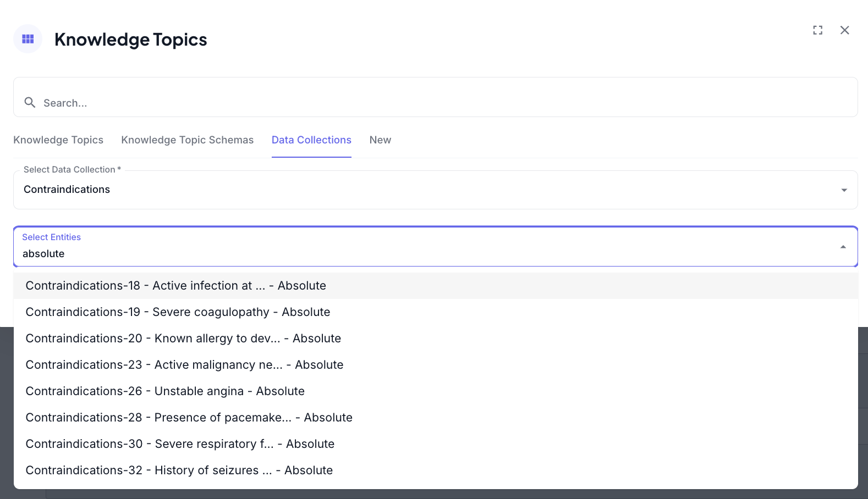868x499 pixels.
Task: Pick Contraindications-28 Presence of pacemaker option
Action: point(189,418)
